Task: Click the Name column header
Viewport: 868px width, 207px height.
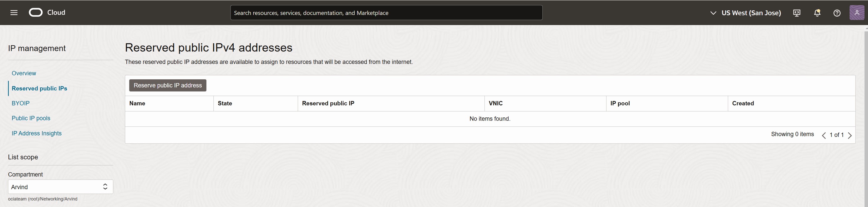Action: [138, 103]
